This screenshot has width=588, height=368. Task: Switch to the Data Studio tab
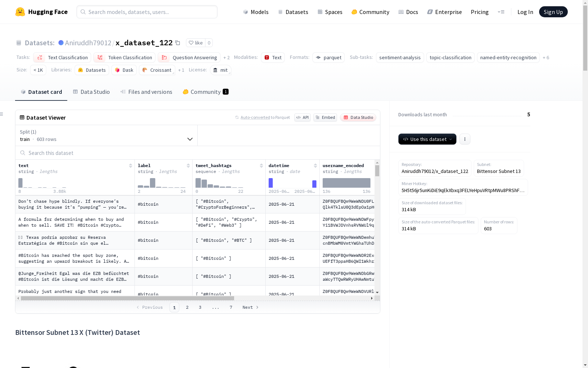[x=91, y=92]
